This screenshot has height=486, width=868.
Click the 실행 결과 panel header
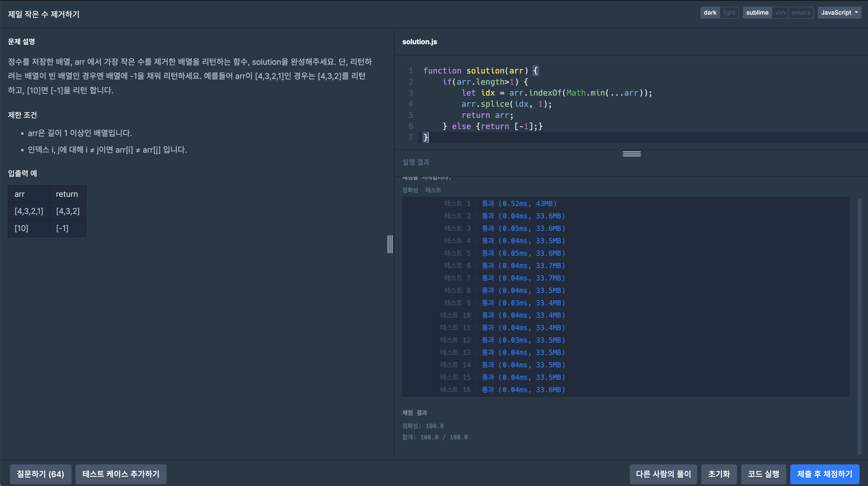[x=416, y=162]
